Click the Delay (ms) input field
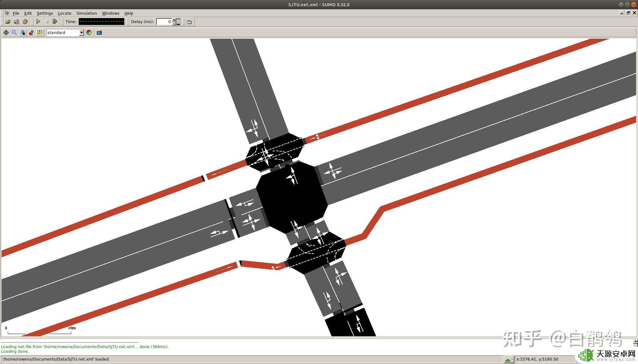The height and width of the screenshot is (364, 638). (164, 22)
